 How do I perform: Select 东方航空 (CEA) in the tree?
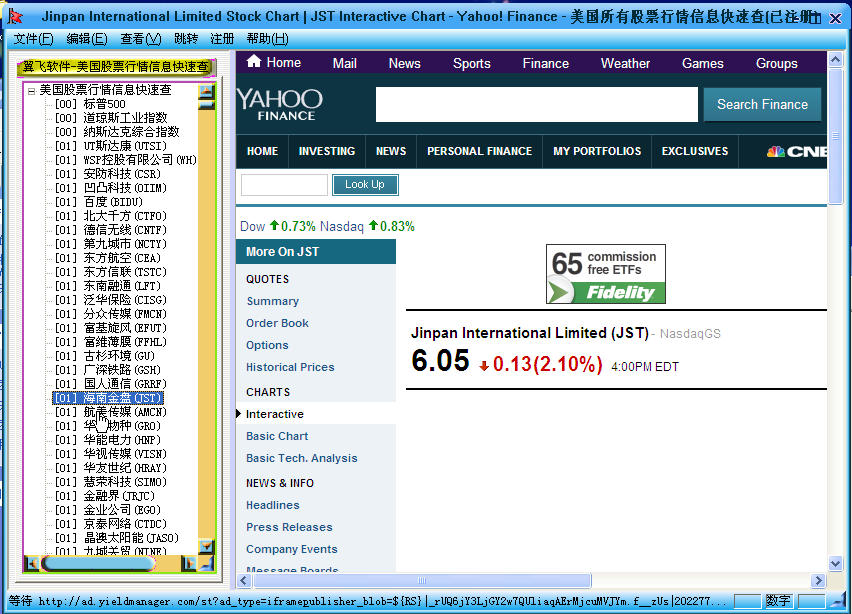[108, 258]
